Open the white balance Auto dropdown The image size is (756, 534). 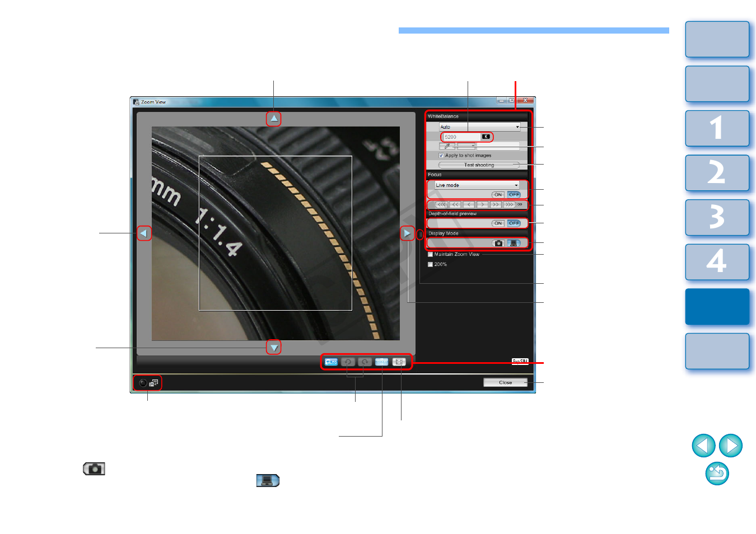[x=479, y=127]
